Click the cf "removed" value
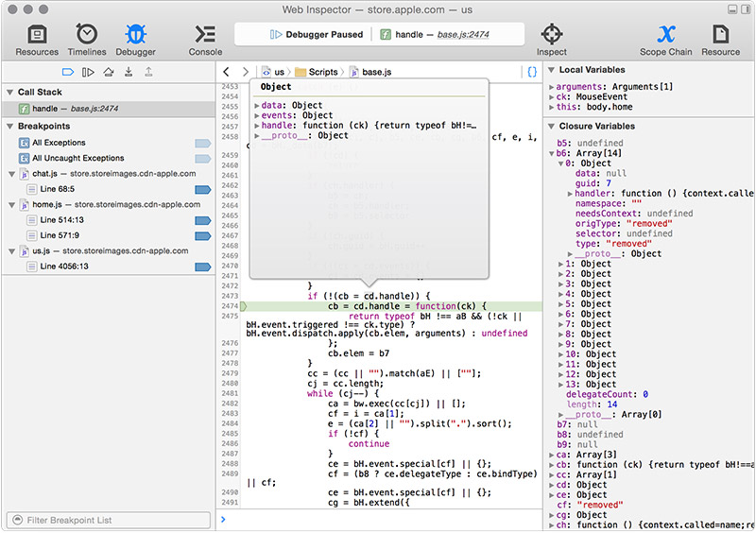 click(599, 505)
